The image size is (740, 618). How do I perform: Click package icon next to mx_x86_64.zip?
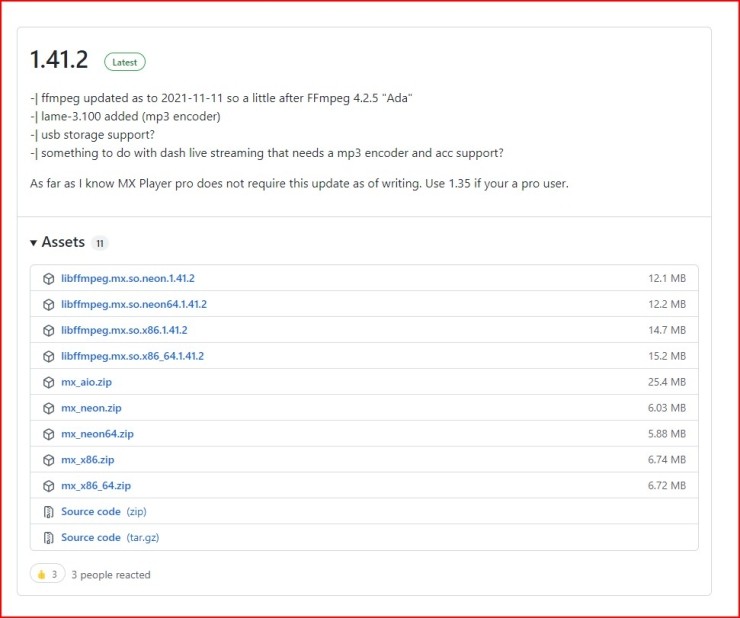[48, 486]
